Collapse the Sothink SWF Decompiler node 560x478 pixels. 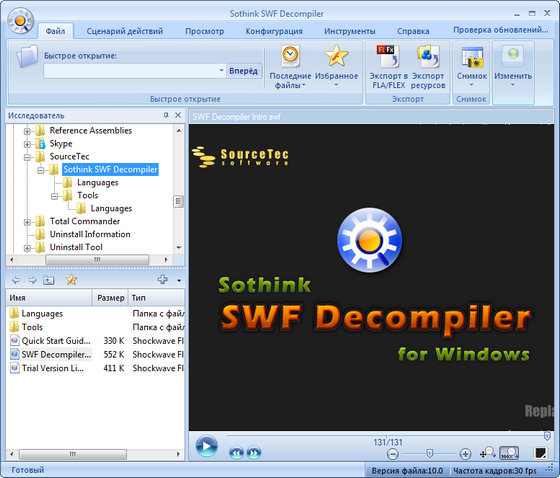[x=41, y=170]
